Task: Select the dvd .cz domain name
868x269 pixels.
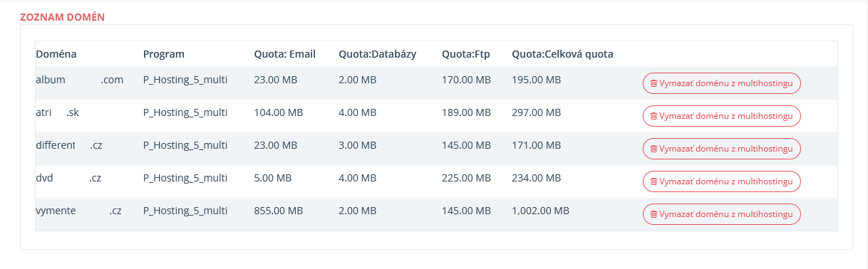Action: coord(68,178)
